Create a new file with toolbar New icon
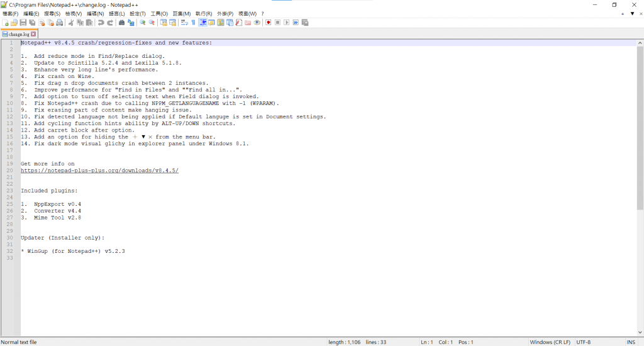Screen dimensions: 644x346 pos(5,23)
